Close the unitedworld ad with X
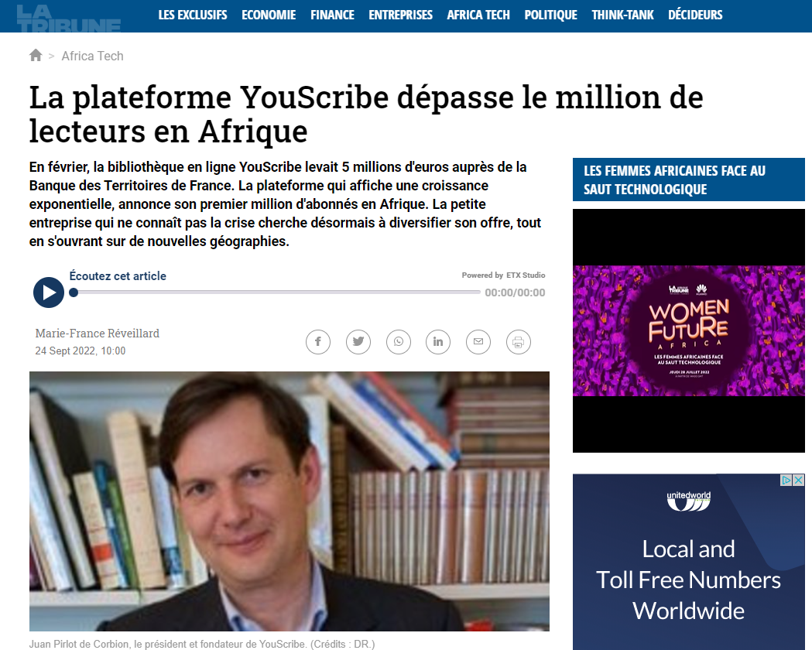812x650 pixels. (x=799, y=481)
